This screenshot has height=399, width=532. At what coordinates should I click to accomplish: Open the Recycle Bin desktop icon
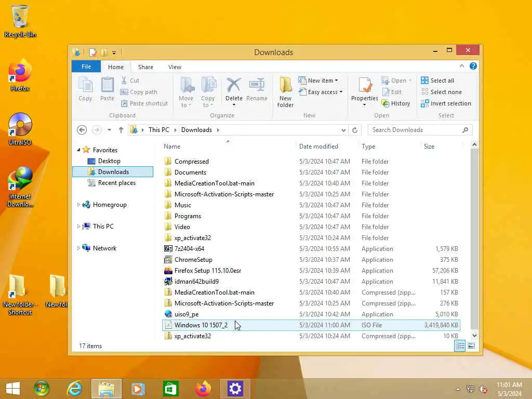[x=20, y=21]
